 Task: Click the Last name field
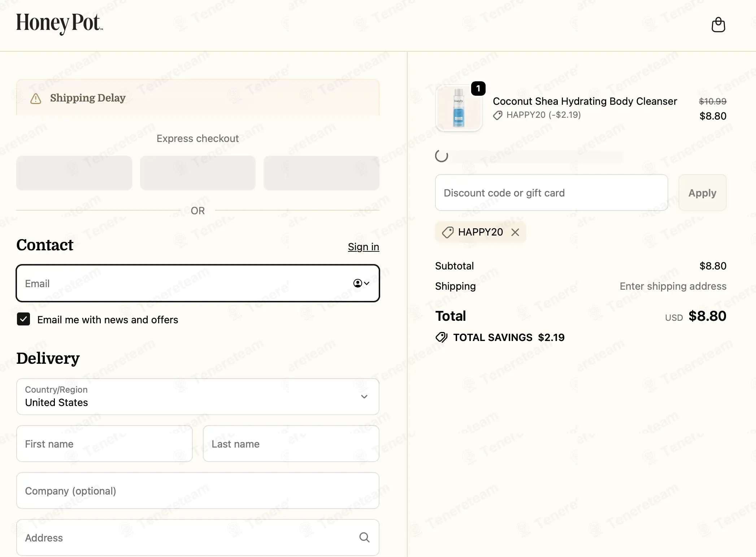[x=291, y=444]
